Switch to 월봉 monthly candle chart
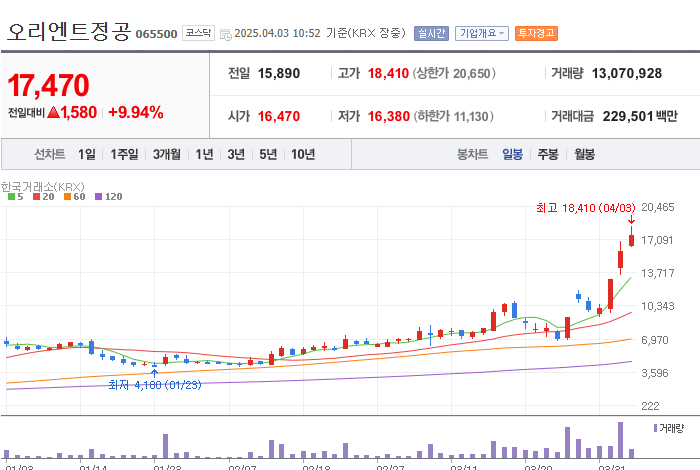Viewport: 700px width, 470px height. tap(584, 154)
